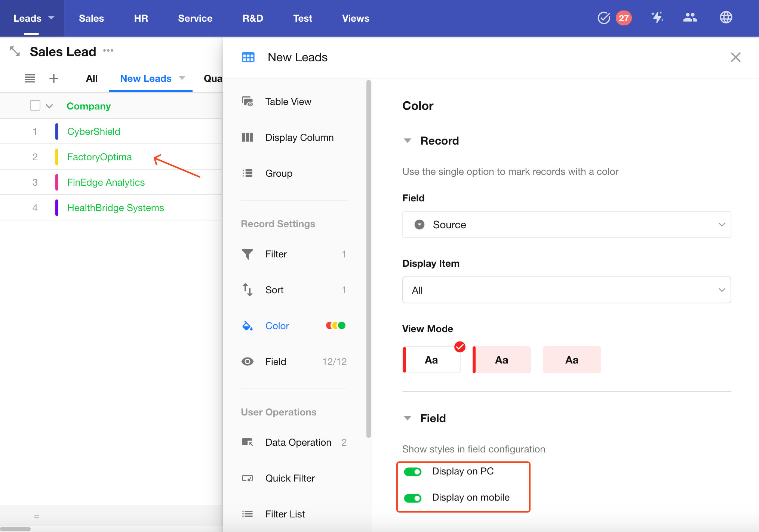Click the collapse arrows icon beside Sales Lead
The height and width of the screenshot is (532, 759).
tap(15, 51)
